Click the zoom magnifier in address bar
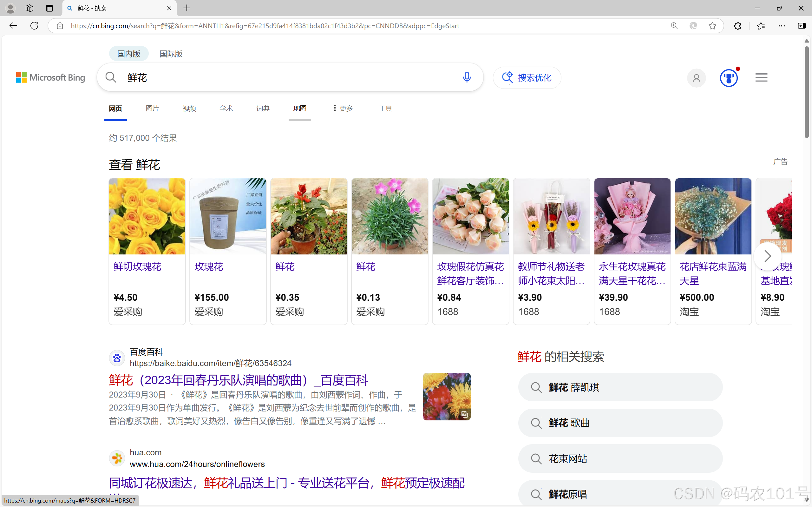The image size is (812, 507). [x=674, y=26]
